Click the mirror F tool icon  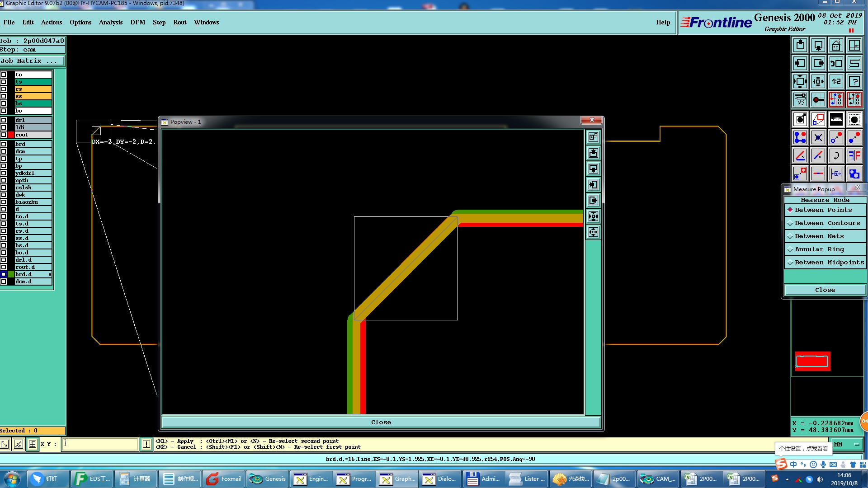coord(854,155)
